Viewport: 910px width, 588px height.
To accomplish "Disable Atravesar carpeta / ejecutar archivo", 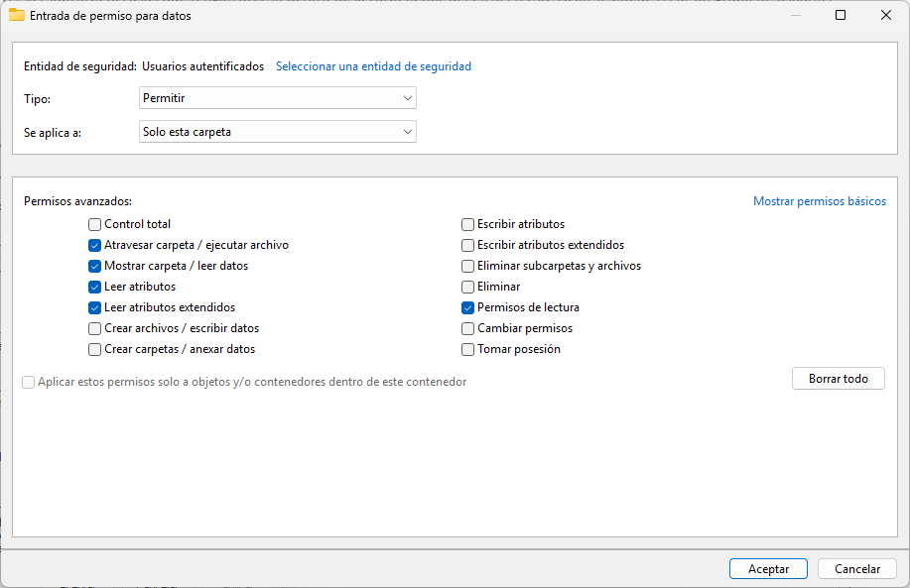I will [94, 245].
